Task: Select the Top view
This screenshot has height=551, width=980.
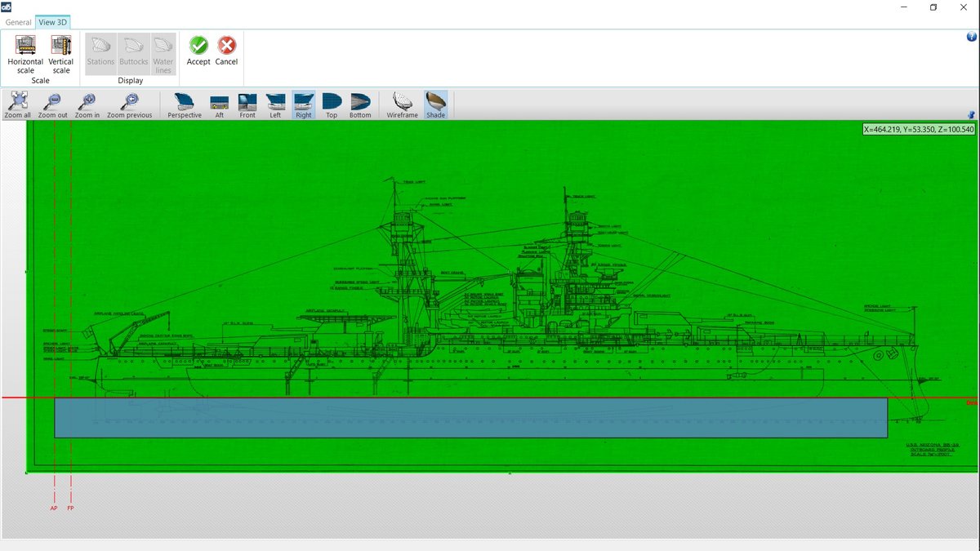Action: coord(332,105)
